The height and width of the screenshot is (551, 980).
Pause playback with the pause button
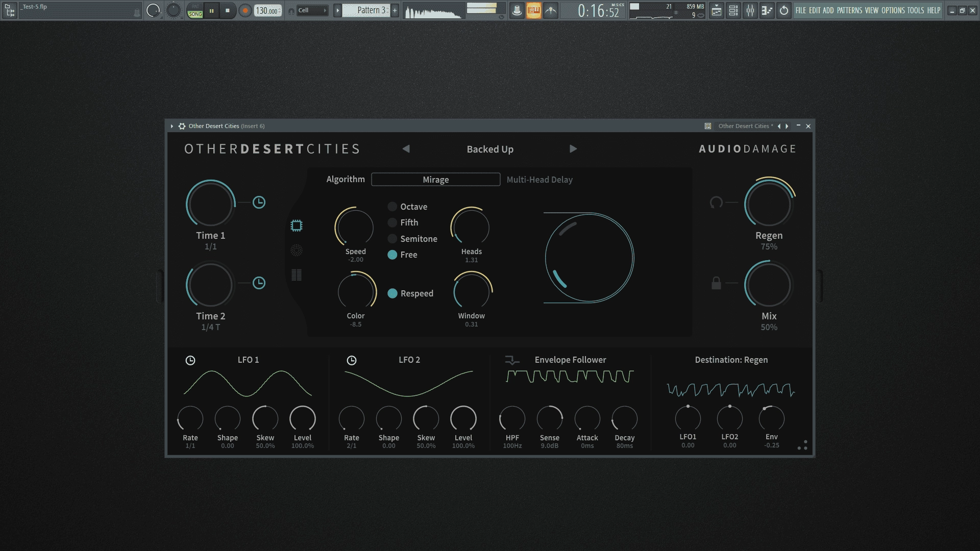(211, 10)
